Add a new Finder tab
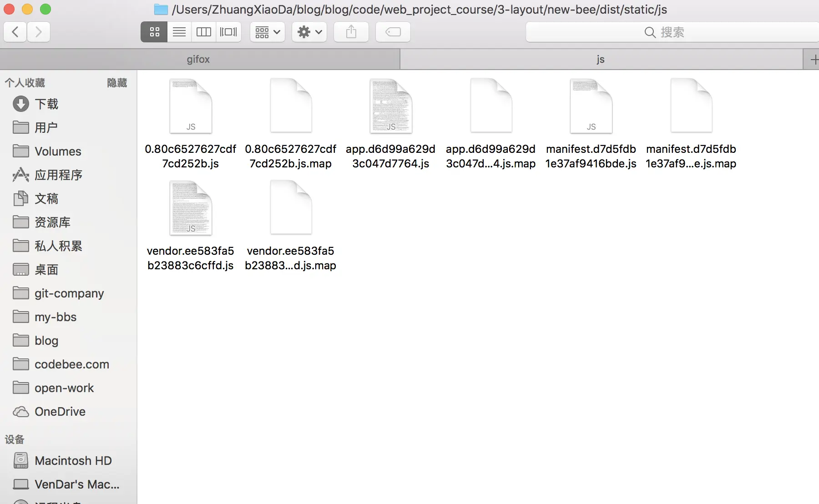The height and width of the screenshot is (504, 819). [x=812, y=59]
